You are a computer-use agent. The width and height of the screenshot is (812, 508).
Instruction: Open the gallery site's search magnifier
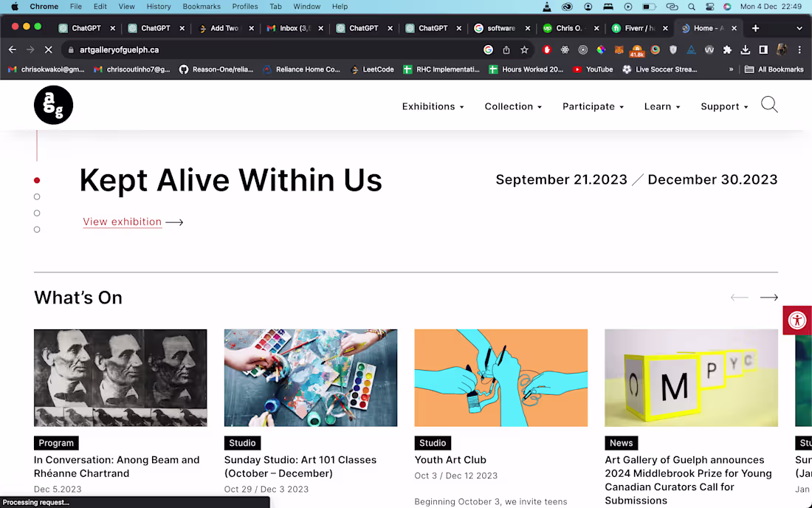point(769,105)
